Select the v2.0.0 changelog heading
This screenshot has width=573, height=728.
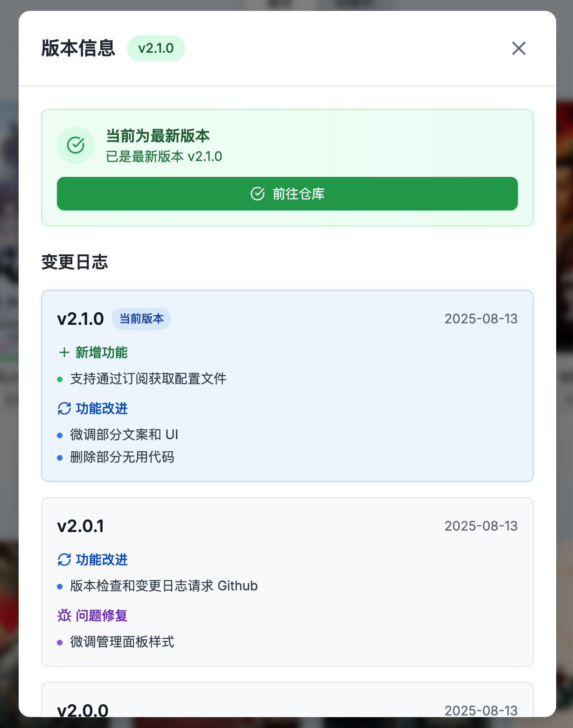coord(83,710)
